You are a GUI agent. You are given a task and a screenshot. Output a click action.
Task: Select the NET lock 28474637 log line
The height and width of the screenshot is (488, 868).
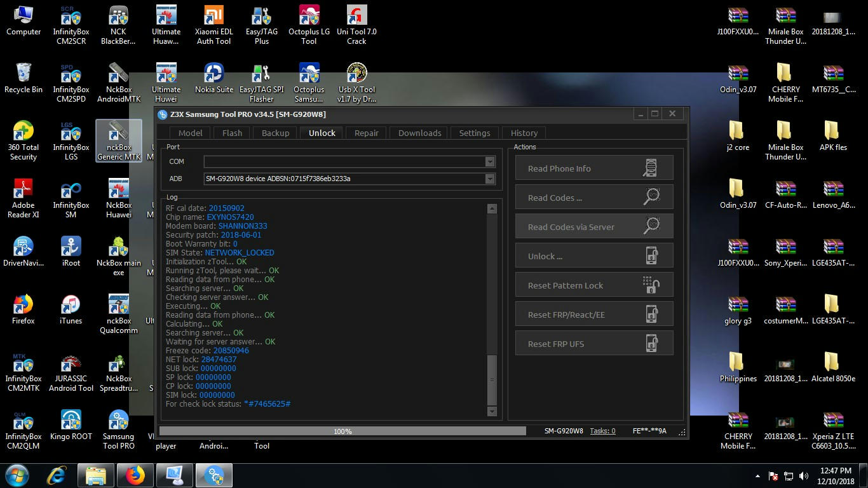tap(201, 360)
